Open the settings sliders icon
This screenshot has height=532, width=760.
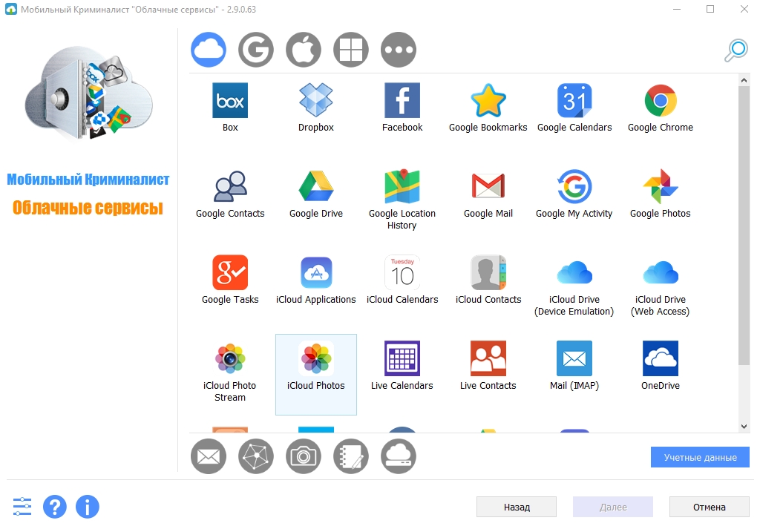pyautogui.click(x=22, y=507)
